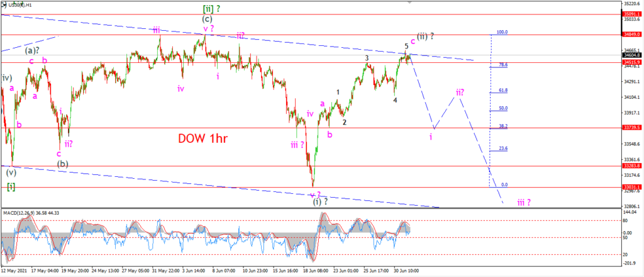The height and width of the screenshot is (277, 644).
Task: Click the magenta iii ? projection label
Action: (523, 202)
